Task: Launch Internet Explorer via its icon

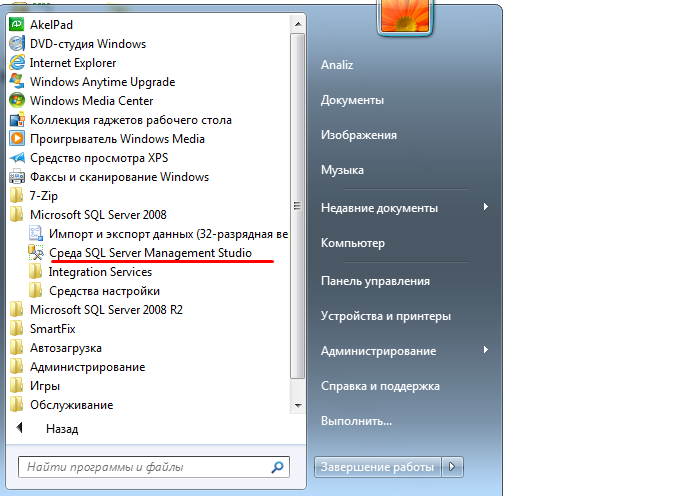Action: 17,63
